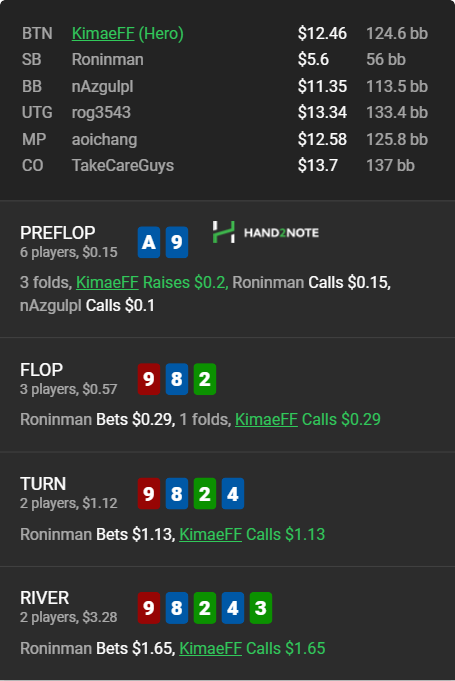This screenshot has width=455, height=681.
Task: Click the blue 4 turn card
Action: 233,493
